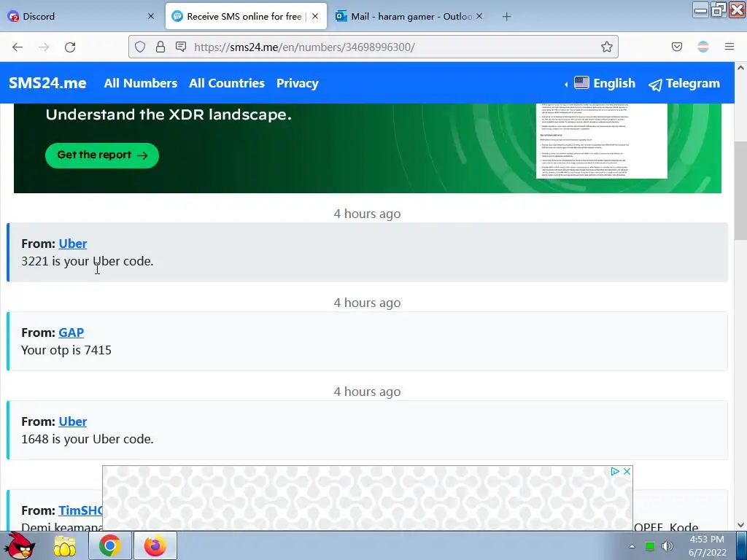The height and width of the screenshot is (560, 747).
Task: Open the folder icon in taskbar
Action: (x=65, y=545)
